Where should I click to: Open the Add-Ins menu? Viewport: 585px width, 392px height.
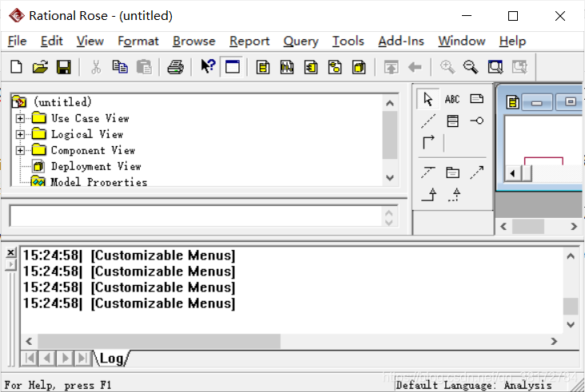pos(401,41)
